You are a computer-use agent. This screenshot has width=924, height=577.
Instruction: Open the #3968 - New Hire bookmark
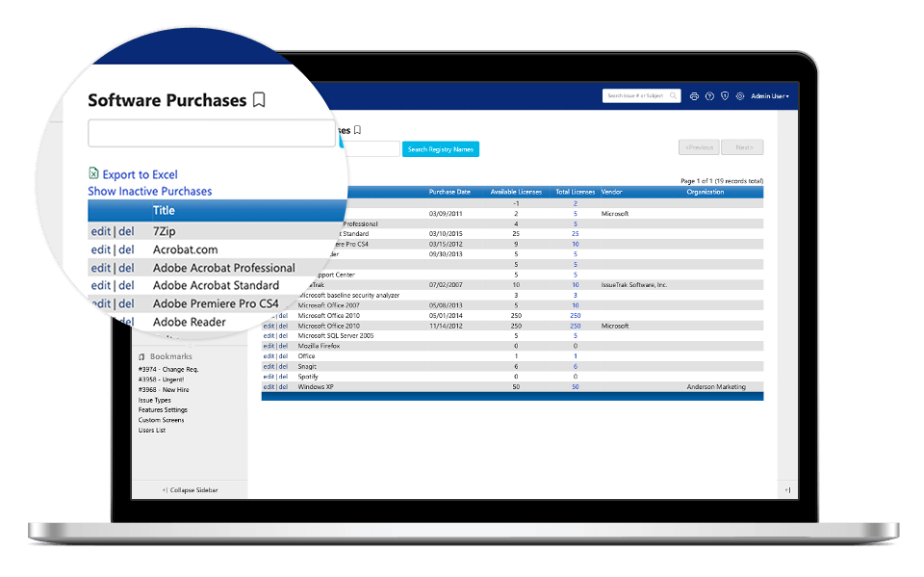(x=164, y=390)
